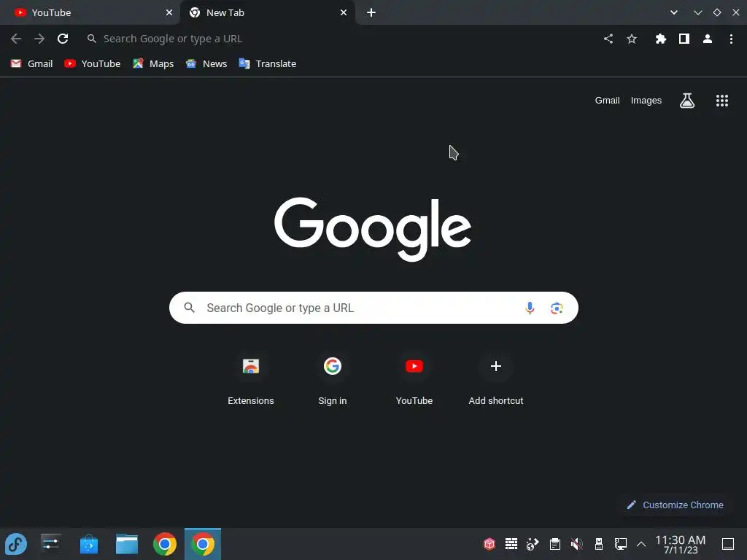
Task: Open Gmail link at top right
Action: (x=607, y=101)
